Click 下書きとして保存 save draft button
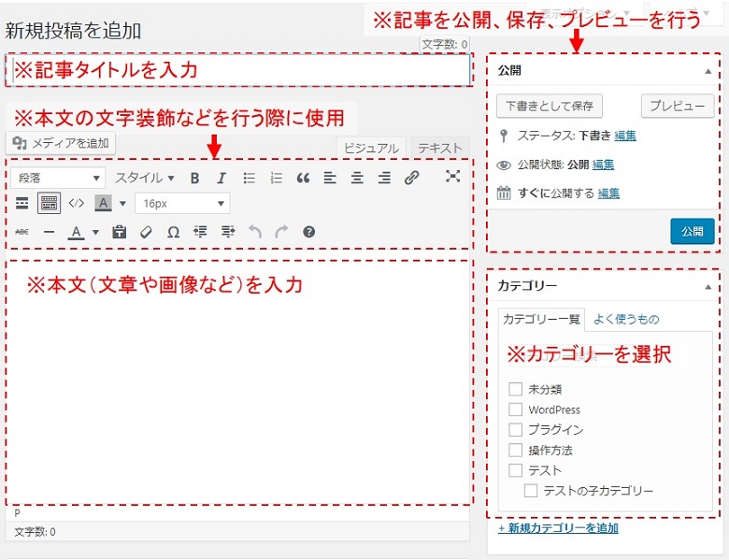Screen dimensions: 729x560 pos(549,106)
